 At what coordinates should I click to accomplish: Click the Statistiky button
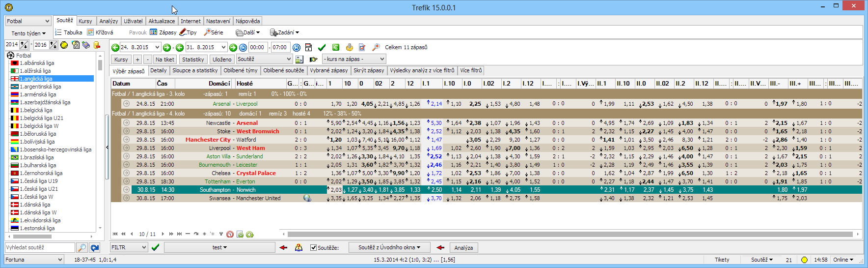(193, 60)
